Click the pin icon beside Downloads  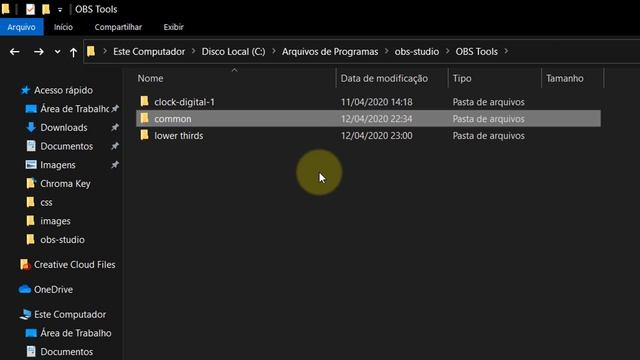click(115, 128)
